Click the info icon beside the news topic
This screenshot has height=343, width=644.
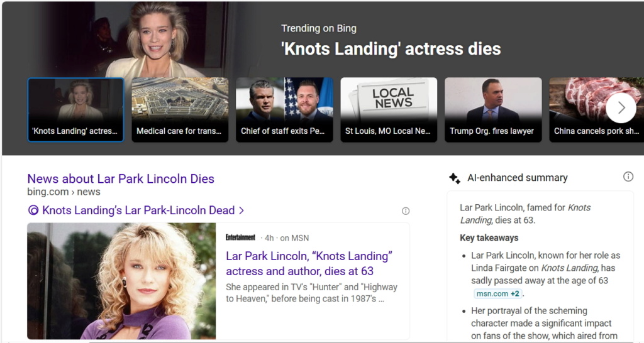[x=406, y=211]
